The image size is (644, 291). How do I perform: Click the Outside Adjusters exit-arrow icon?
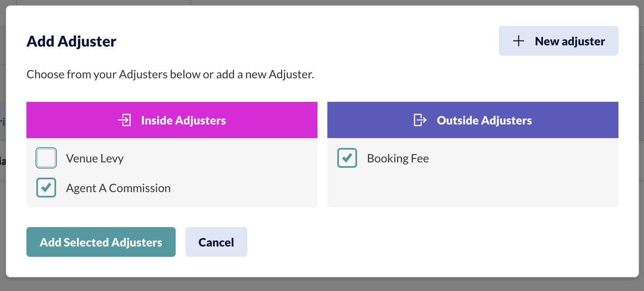click(420, 120)
